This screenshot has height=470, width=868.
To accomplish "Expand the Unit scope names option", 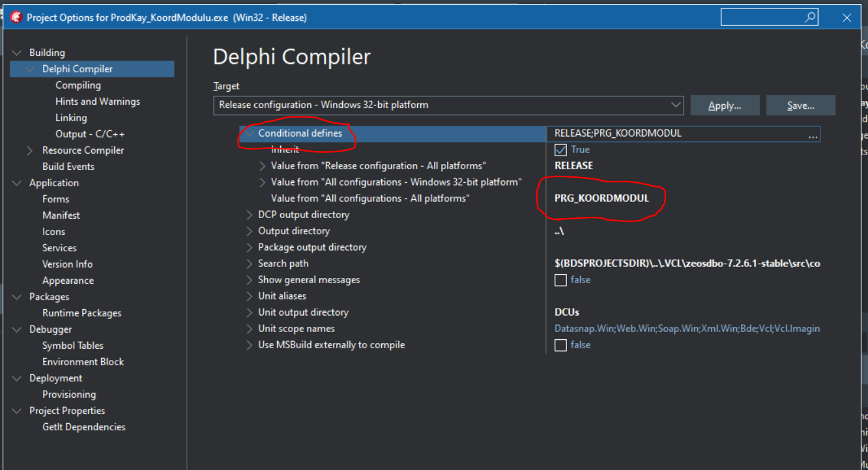I will click(250, 329).
